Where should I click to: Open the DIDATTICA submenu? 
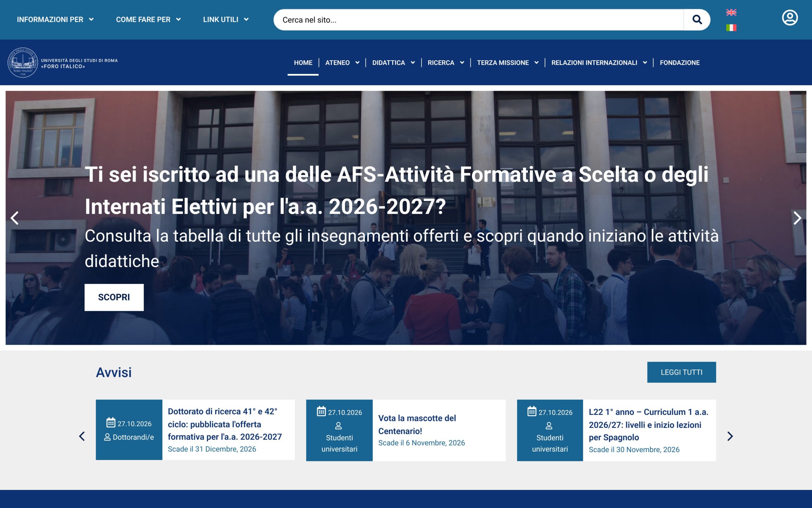point(394,63)
